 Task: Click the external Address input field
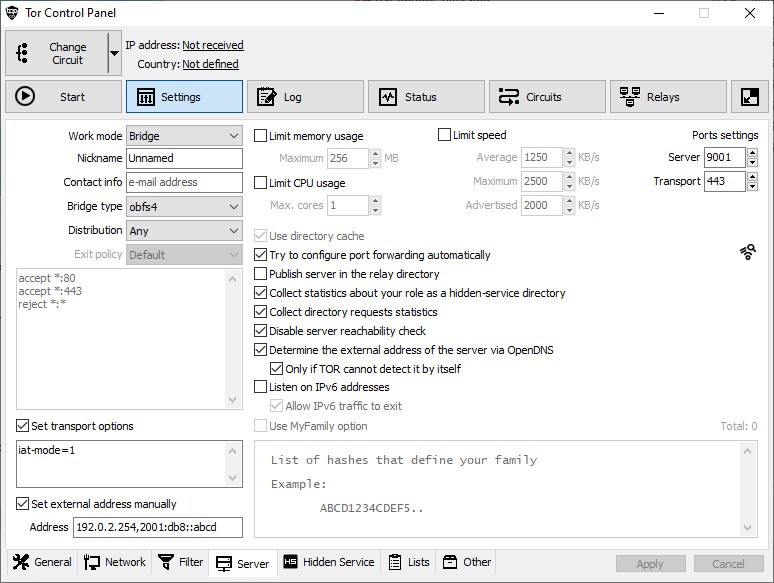(158, 527)
